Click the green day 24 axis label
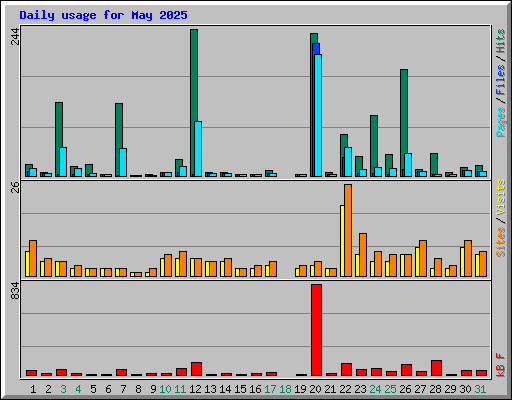This screenshot has width=512, height=400. point(375,389)
